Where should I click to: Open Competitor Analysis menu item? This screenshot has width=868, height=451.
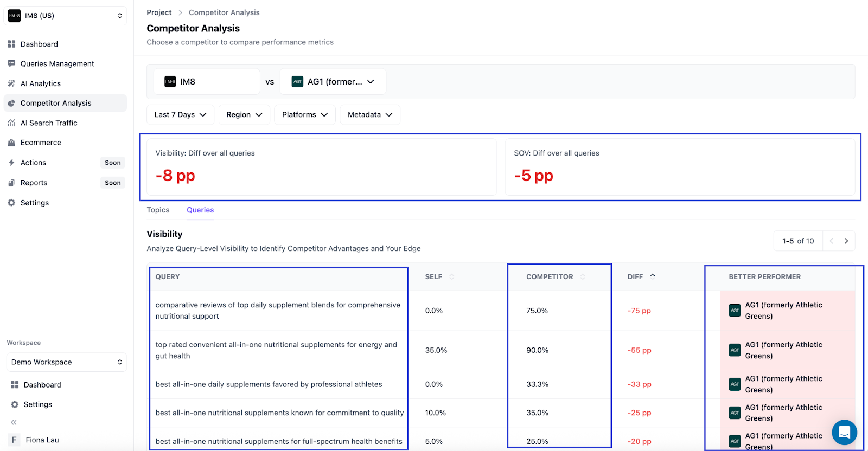coord(65,103)
